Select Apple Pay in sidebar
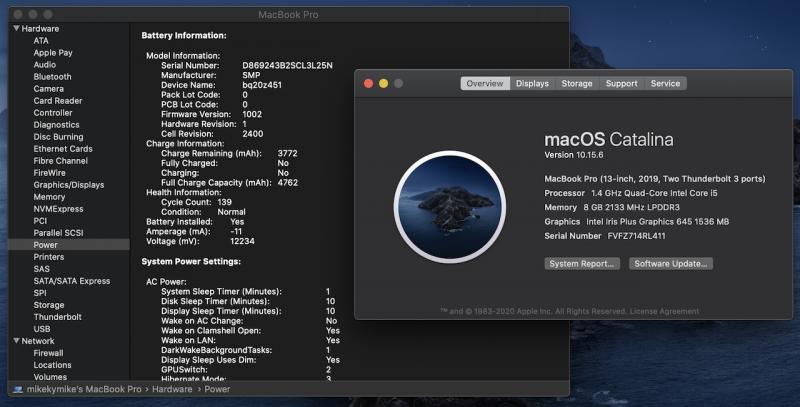 pyautogui.click(x=53, y=53)
